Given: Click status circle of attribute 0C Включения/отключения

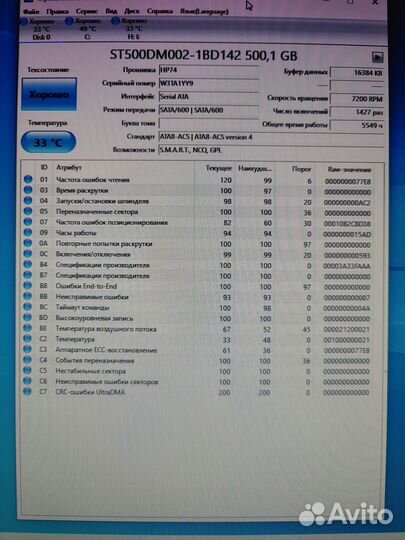Looking at the screenshot, I should tap(28, 253).
